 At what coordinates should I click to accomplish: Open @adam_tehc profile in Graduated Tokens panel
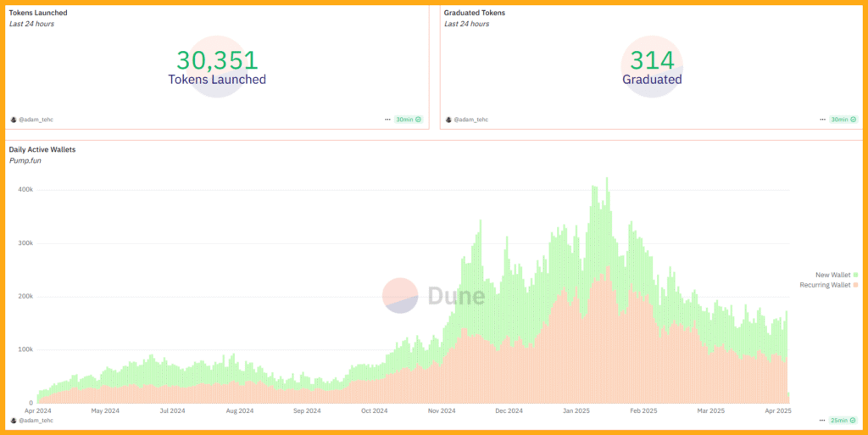(471, 120)
